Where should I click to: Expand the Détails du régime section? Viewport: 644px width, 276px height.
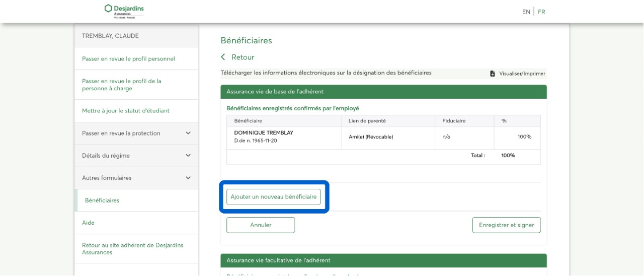136,156
